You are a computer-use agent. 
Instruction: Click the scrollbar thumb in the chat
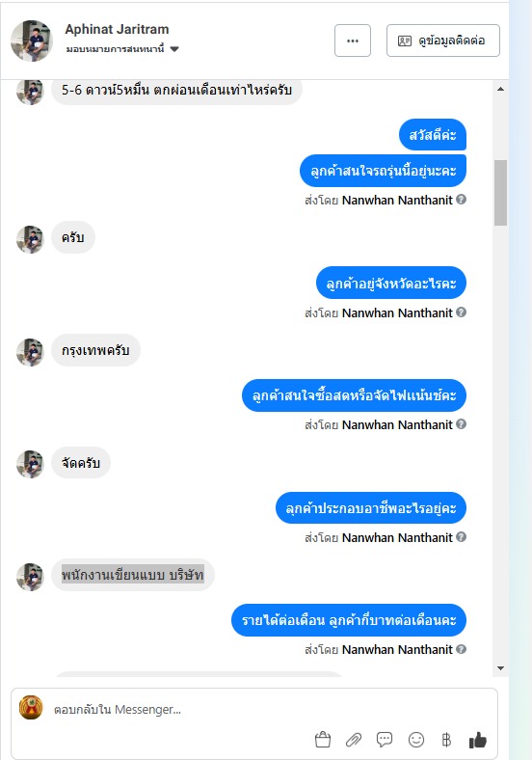pyautogui.click(x=500, y=193)
